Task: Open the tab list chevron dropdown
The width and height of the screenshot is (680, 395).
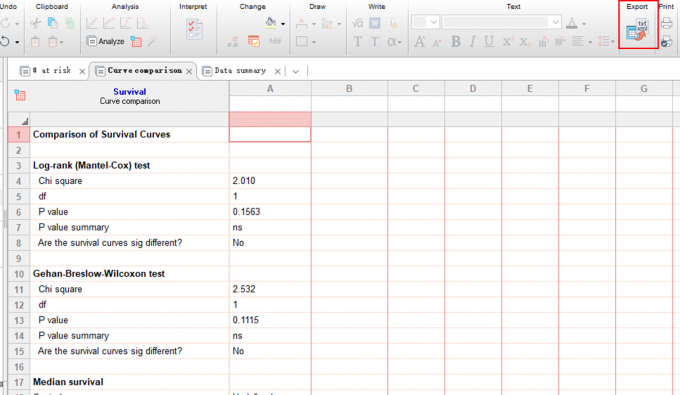Action: point(296,72)
